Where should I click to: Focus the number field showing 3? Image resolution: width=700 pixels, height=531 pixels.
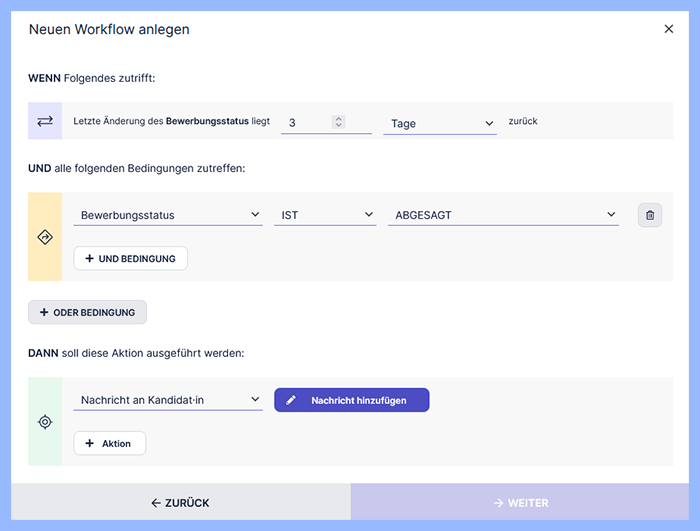pyautogui.click(x=326, y=122)
